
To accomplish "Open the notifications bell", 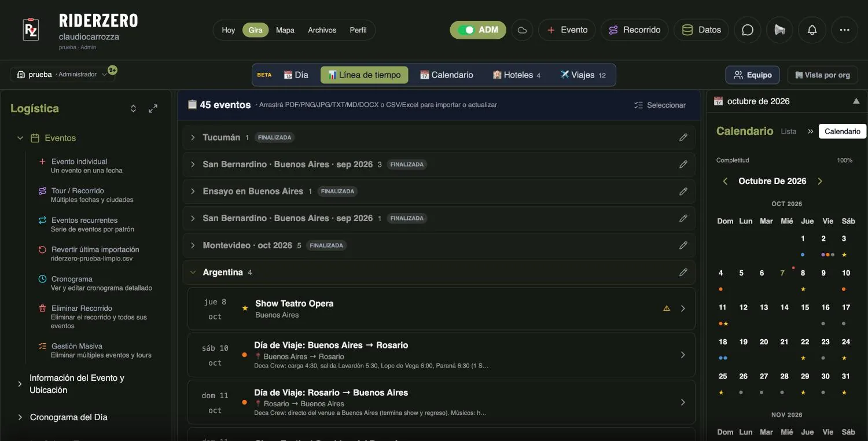I will click(812, 30).
